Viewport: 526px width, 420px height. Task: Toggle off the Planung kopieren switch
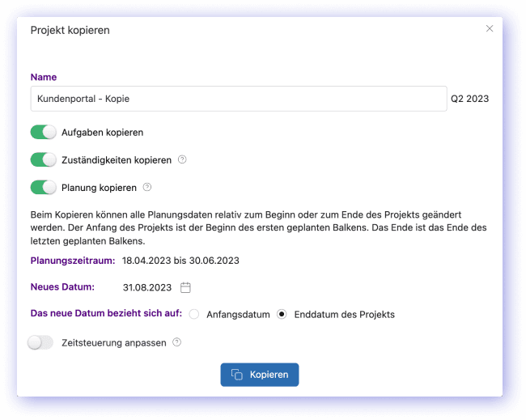(x=43, y=187)
